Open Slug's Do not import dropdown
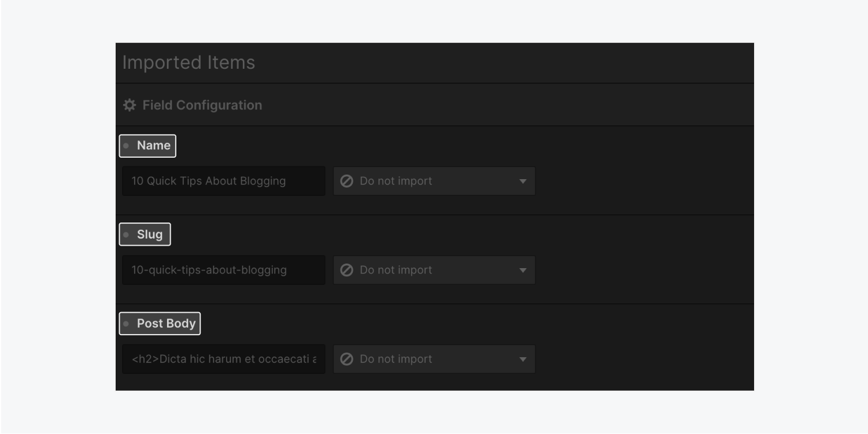 point(434,270)
